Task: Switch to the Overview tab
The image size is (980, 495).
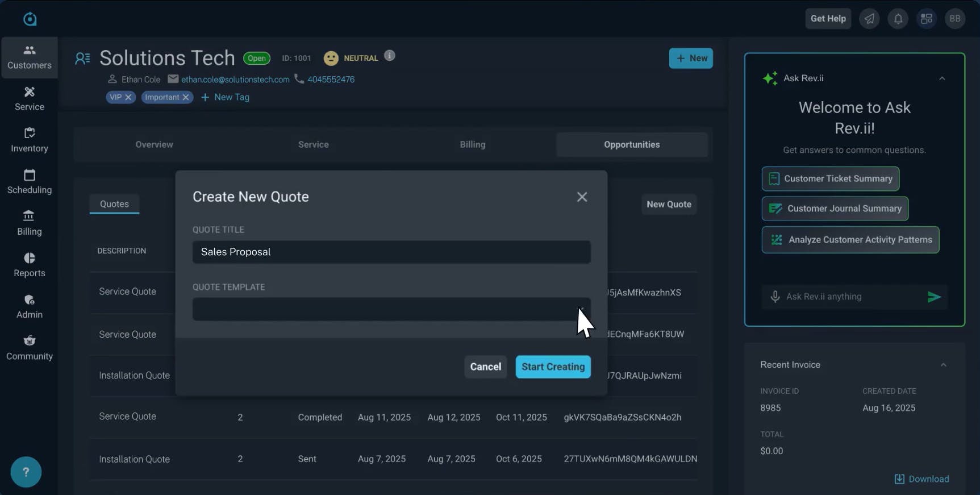Action: tap(154, 144)
